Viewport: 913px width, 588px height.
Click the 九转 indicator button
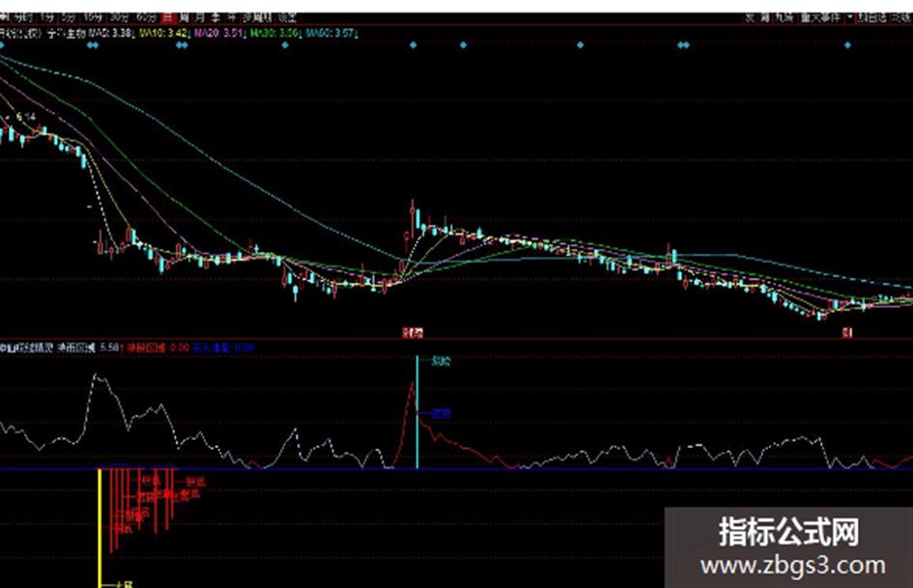pos(784,18)
